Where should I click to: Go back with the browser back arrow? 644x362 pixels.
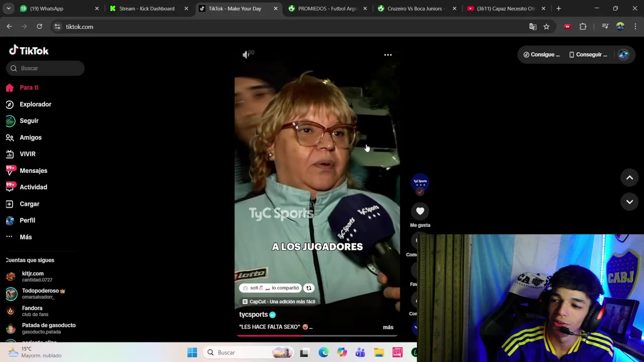(9, 27)
